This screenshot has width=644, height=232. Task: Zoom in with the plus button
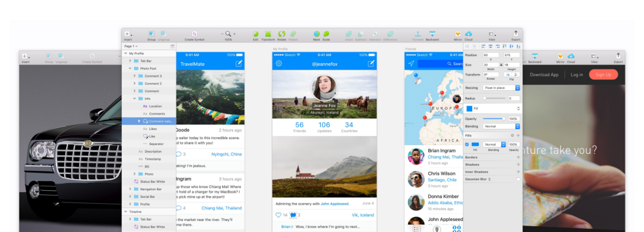click(234, 34)
